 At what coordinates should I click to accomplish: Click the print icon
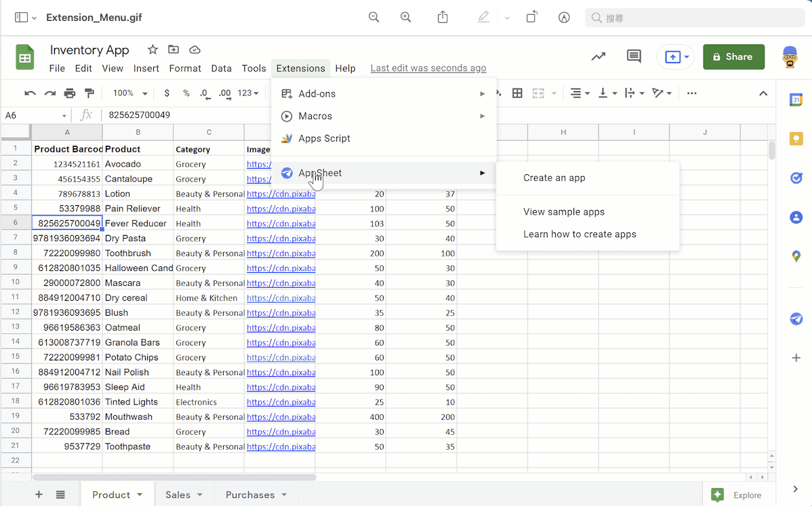tap(70, 93)
